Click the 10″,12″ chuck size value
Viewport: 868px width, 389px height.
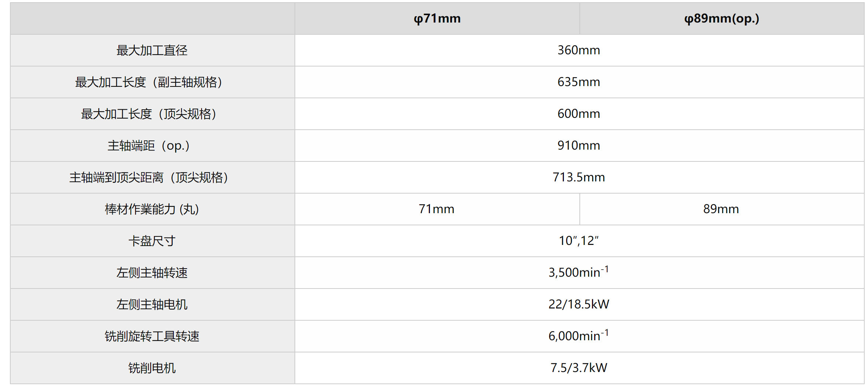click(579, 241)
